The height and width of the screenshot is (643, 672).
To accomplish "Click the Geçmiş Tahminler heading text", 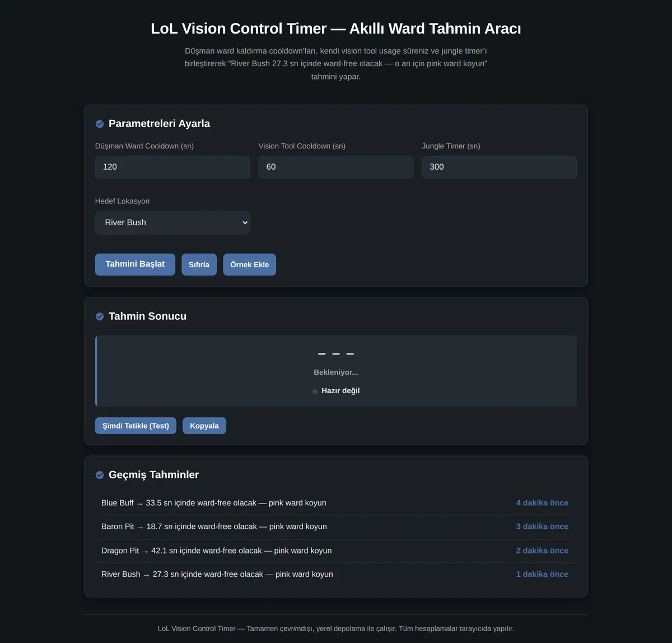I will click(x=153, y=475).
